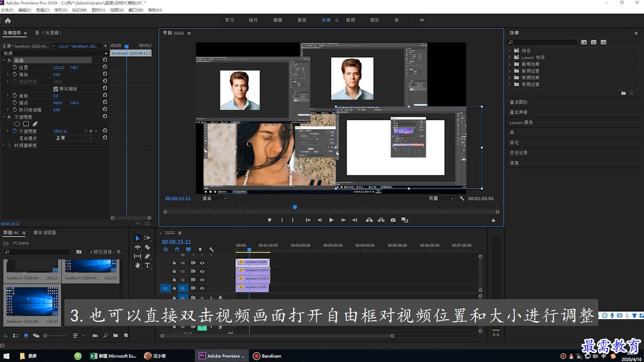Click Export Frame camera icon
The width and height of the screenshot is (644, 362).
coord(393,220)
